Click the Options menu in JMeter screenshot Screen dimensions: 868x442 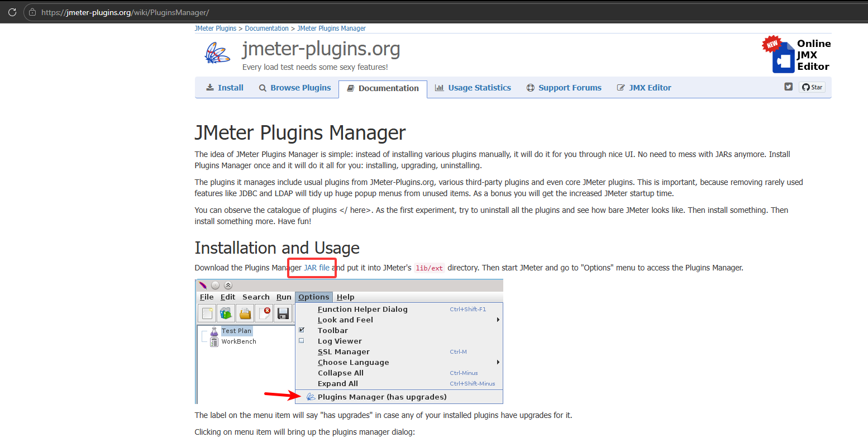tap(314, 297)
